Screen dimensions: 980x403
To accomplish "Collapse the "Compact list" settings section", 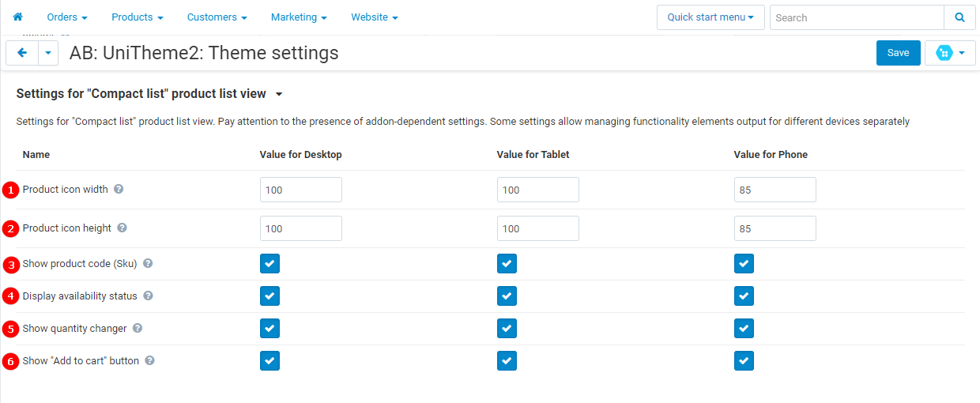I will (279, 94).
